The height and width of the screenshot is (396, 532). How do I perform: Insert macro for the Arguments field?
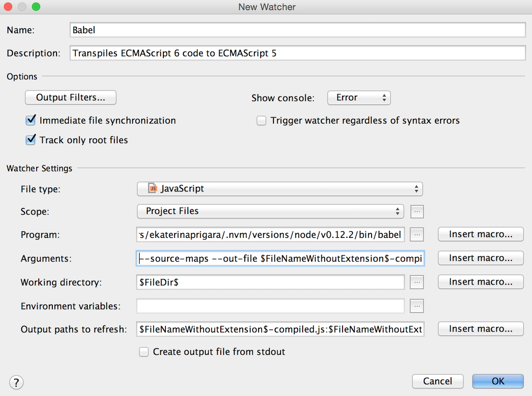coord(481,258)
